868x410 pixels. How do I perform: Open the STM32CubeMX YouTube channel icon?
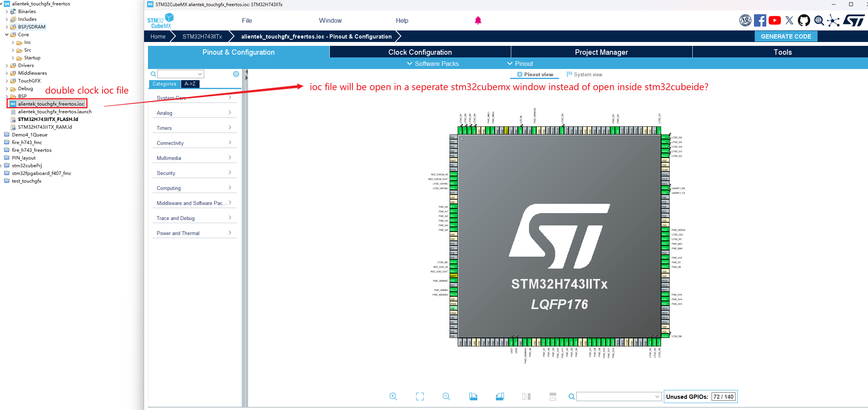coord(775,20)
